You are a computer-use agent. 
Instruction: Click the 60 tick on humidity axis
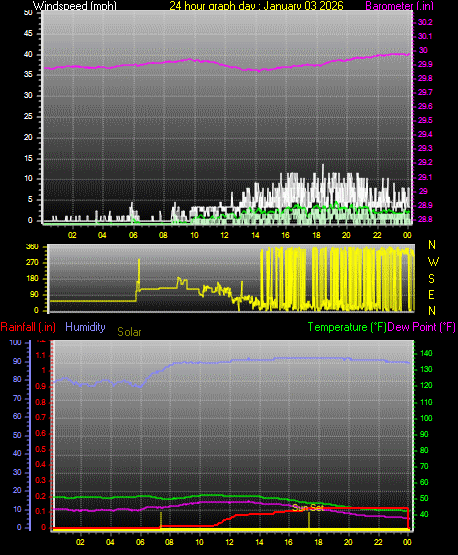click(17, 417)
